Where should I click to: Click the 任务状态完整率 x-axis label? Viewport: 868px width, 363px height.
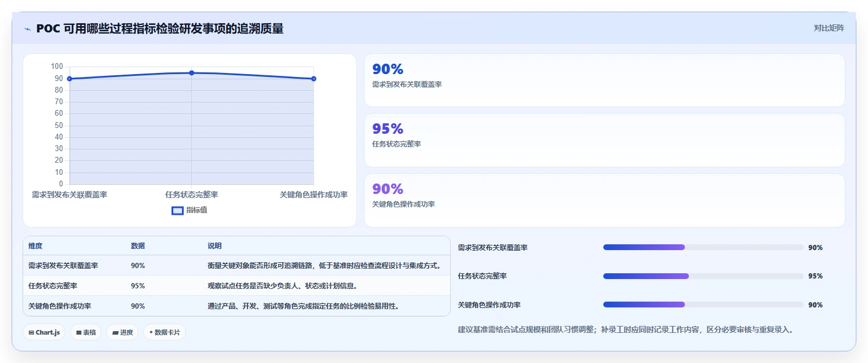192,195
